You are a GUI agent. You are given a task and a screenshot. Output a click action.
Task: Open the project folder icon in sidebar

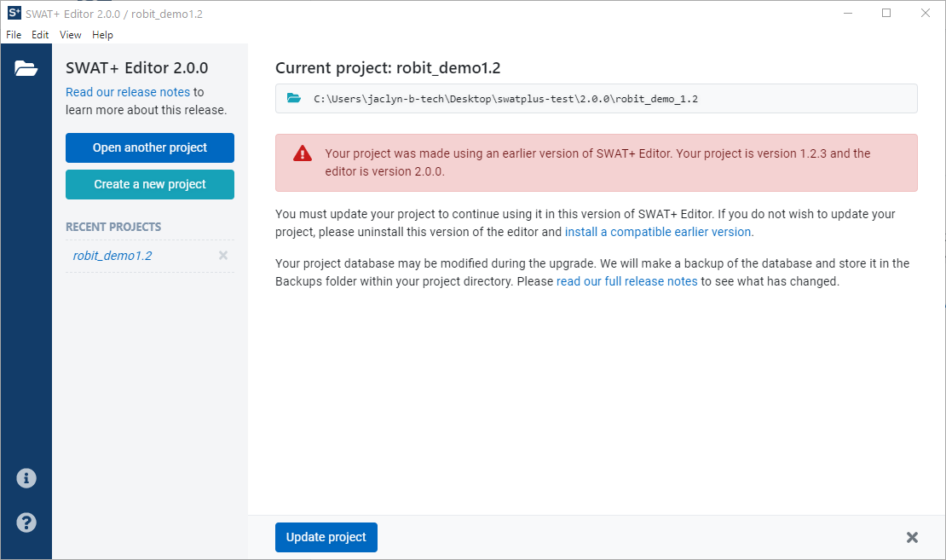pyautogui.click(x=26, y=69)
